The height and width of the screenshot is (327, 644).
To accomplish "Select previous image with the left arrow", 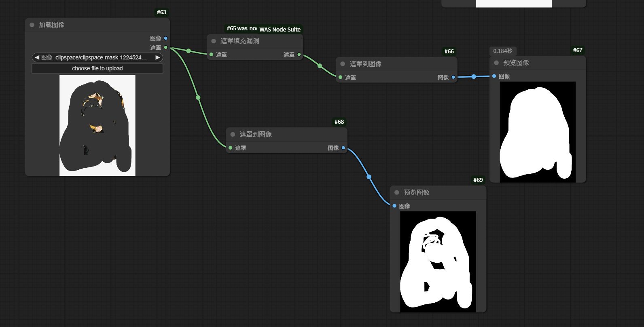I will pos(37,57).
